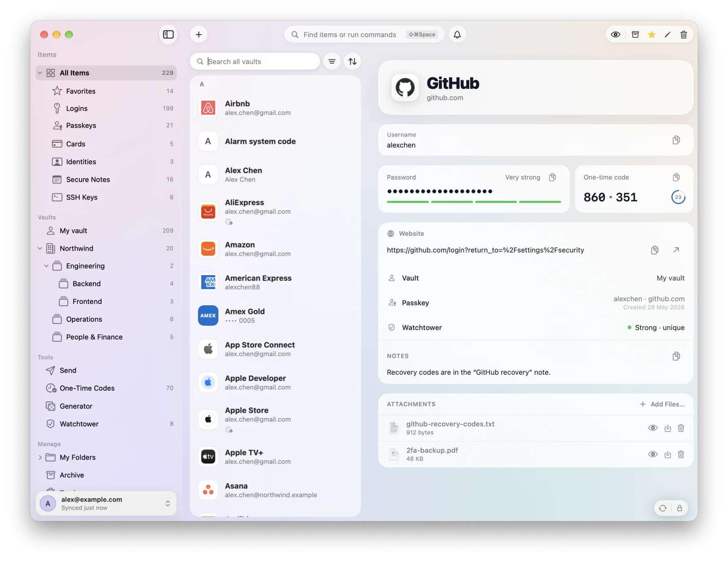
Task: Open website in browser arrow icon
Action: 676,250
